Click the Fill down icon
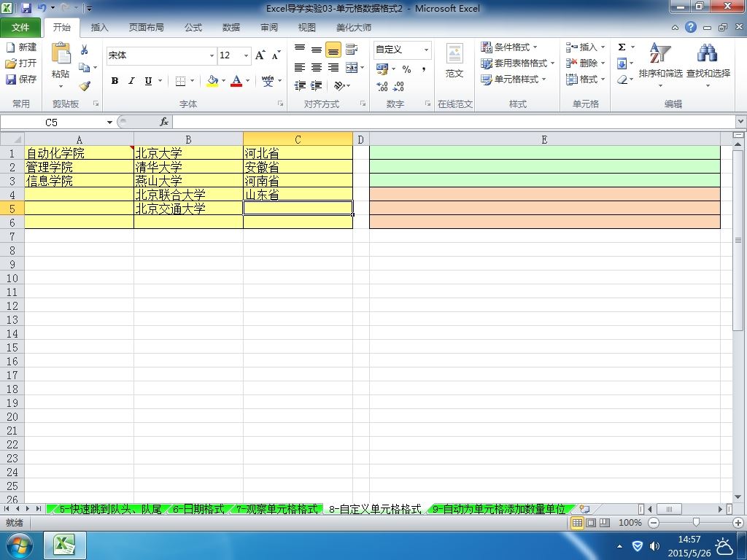 click(x=622, y=63)
